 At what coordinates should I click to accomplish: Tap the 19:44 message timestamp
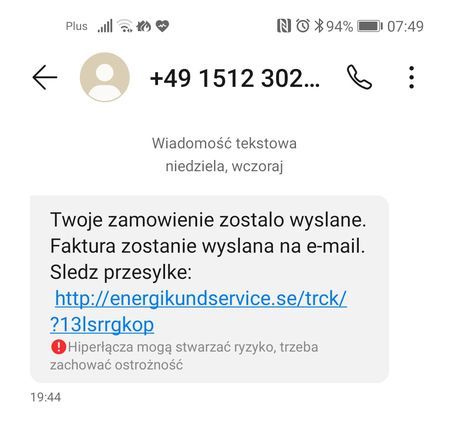point(46,397)
